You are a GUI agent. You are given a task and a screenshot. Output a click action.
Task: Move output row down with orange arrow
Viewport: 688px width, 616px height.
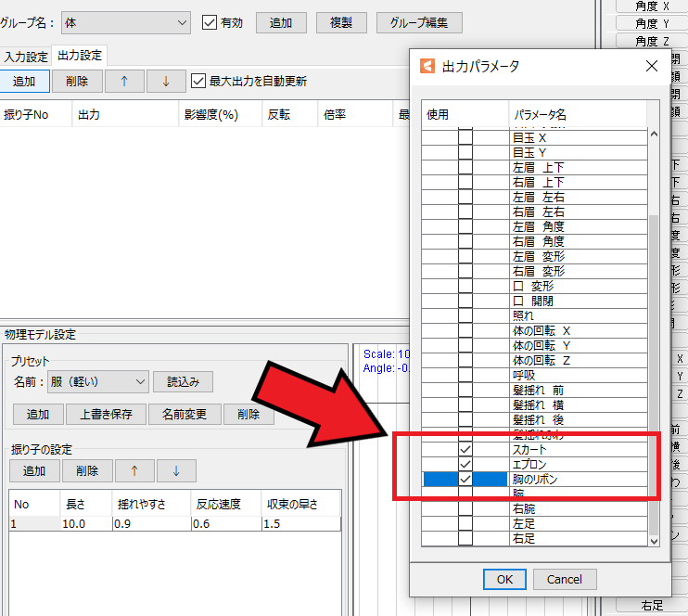[165, 81]
